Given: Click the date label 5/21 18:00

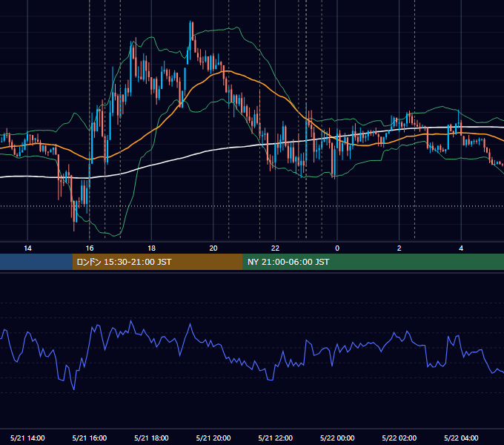Looking at the screenshot, I should (x=151, y=438).
